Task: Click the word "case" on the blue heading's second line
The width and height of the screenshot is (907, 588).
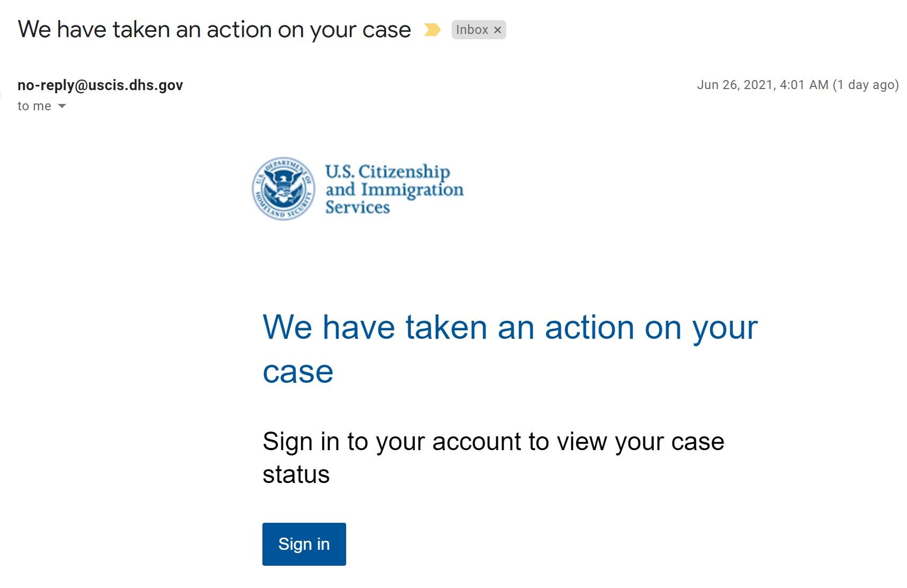Action: coord(298,371)
